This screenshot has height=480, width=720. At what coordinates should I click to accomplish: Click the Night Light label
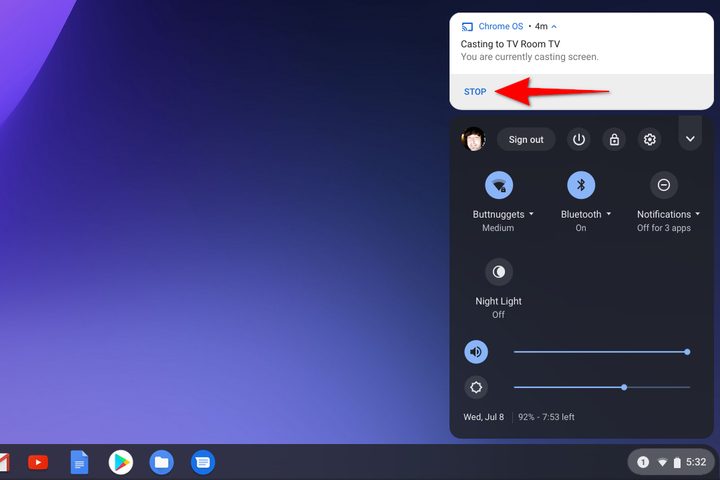498,301
